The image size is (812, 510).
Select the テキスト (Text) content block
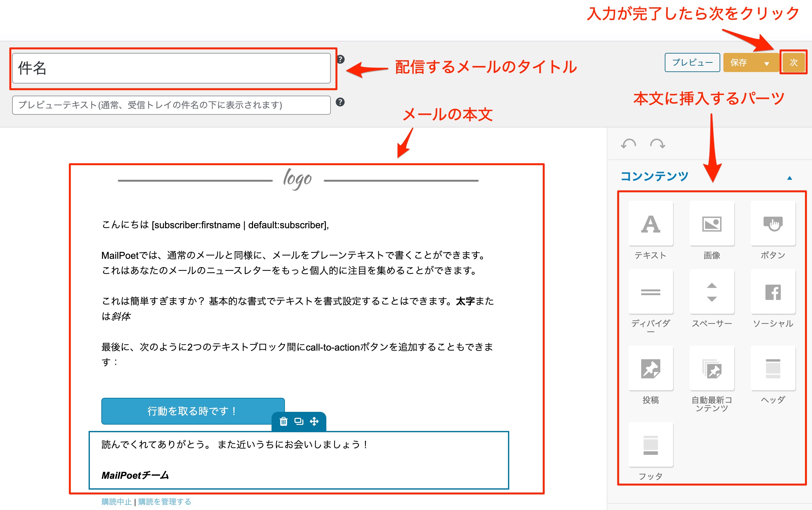pos(650,224)
